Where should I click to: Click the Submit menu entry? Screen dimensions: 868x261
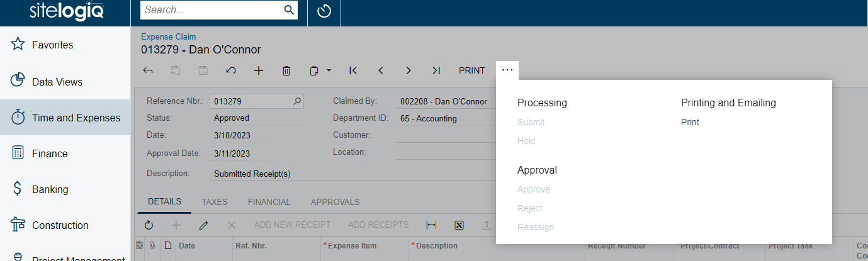[531, 122]
